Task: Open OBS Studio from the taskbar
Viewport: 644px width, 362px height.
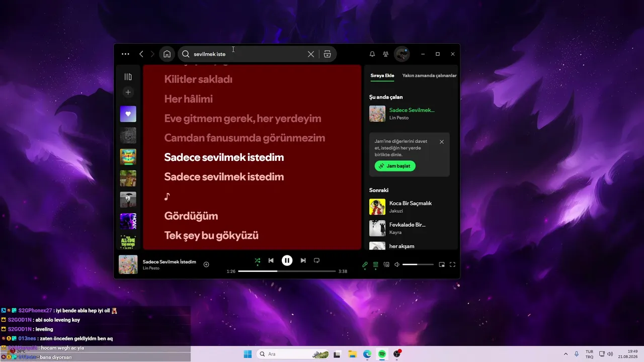Action: (397, 354)
